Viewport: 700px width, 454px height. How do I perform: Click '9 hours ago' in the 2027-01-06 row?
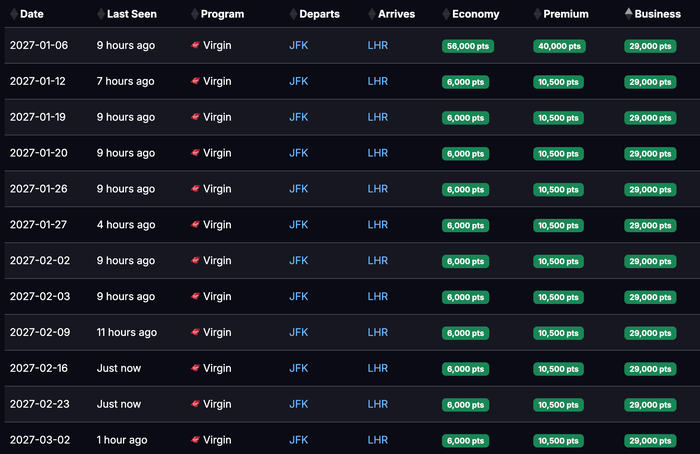tap(126, 46)
